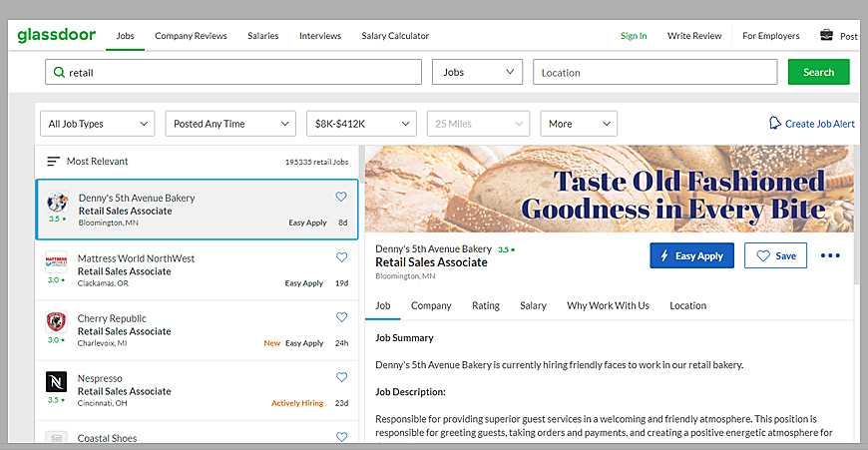Switch to the Salary tab

pos(533,305)
